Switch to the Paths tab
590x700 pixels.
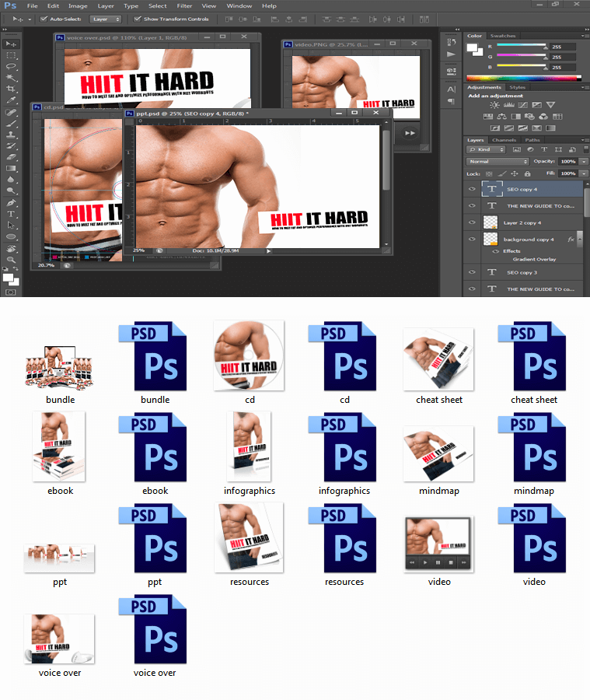[532, 140]
